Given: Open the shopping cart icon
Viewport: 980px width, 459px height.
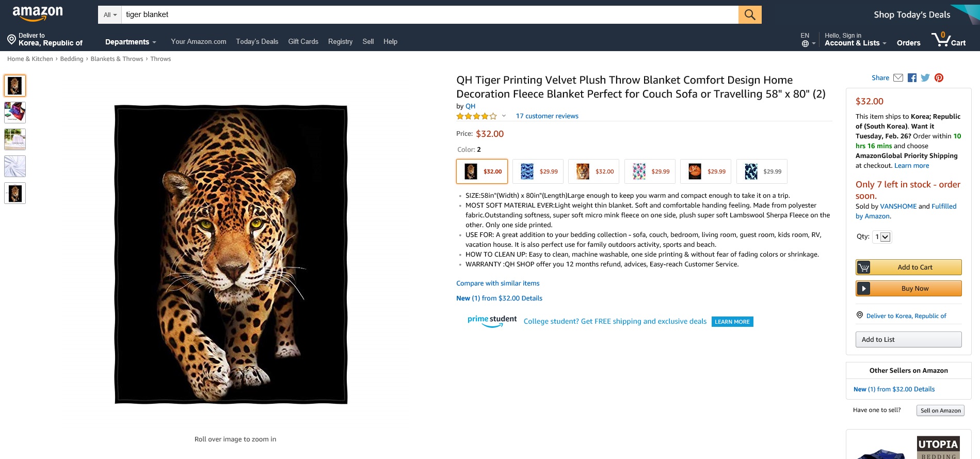Looking at the screenshot, I should point(949,39).
